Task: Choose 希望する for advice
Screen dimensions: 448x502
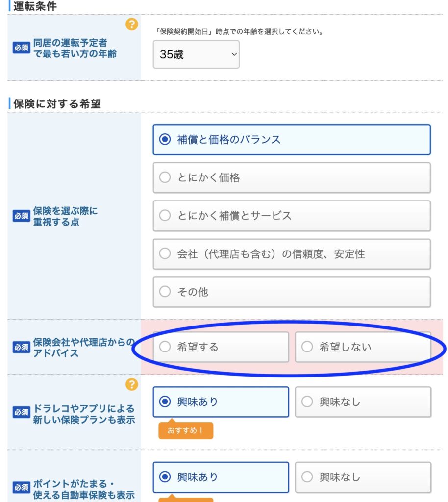Action: click(221, 347)
